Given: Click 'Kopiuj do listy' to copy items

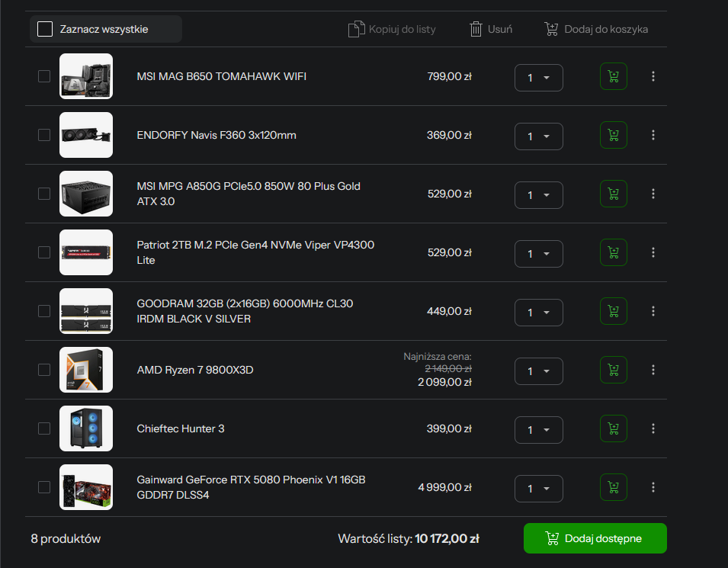Looking at the screenshot, I should point(392,29).
